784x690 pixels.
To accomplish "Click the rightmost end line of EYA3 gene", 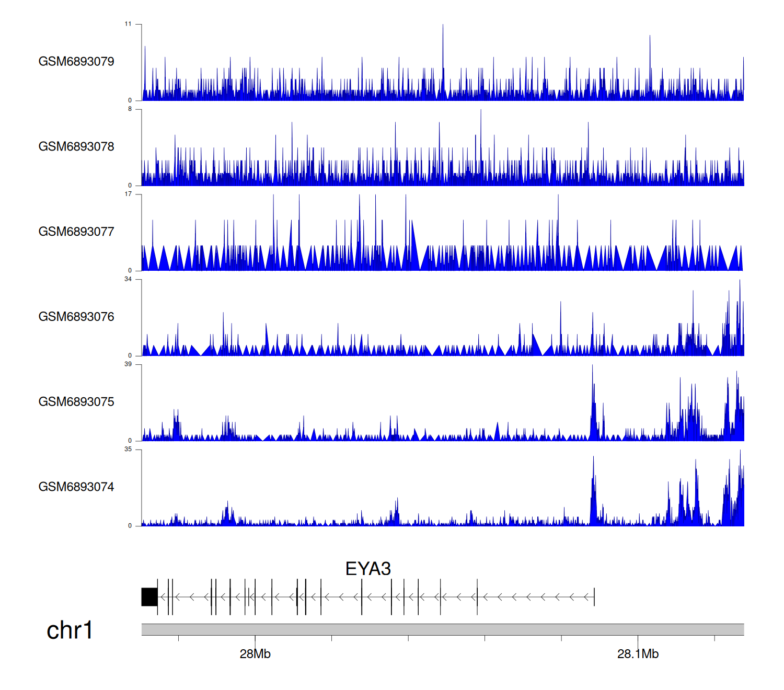I will [x=594, y=597].
